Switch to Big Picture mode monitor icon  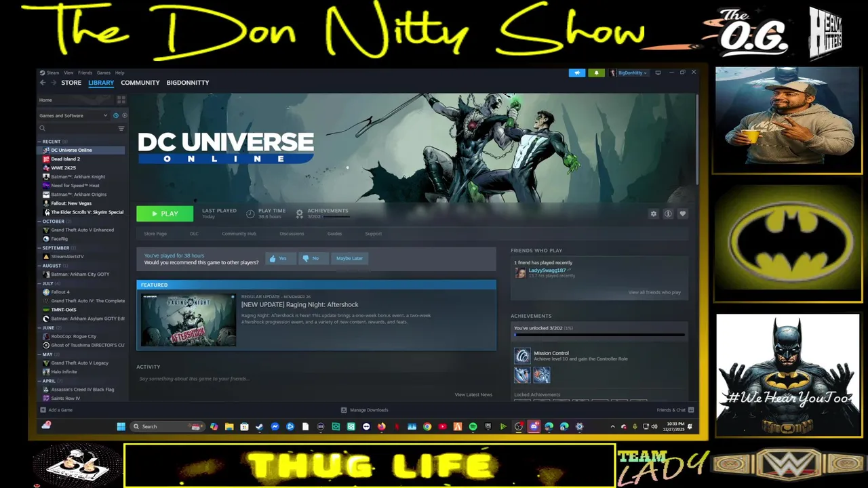(658, 73)
